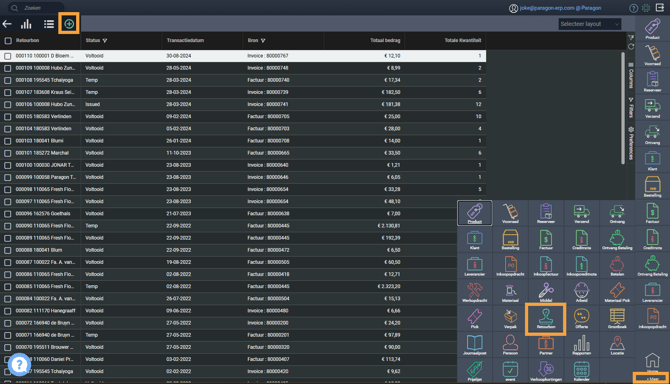Image resolution: width=670 pixels, height=384 pixels.
Task: Expand the Preferences side panel
Action: pos(631,143)
